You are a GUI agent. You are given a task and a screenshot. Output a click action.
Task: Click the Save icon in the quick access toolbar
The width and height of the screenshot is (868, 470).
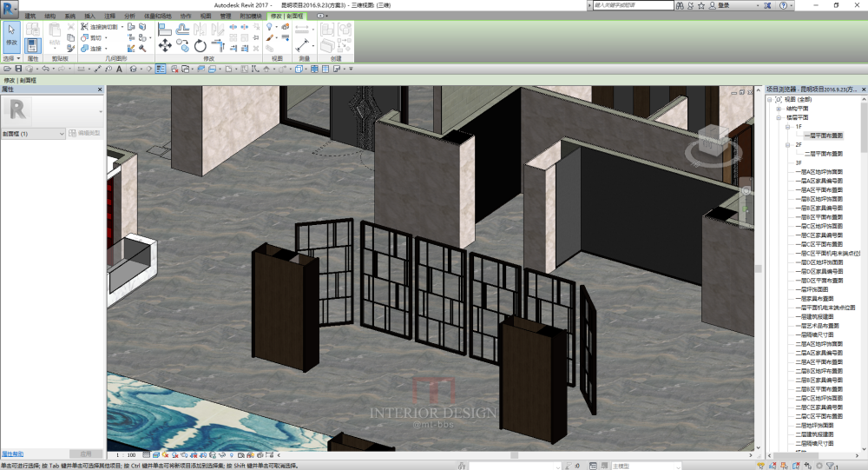18,69
